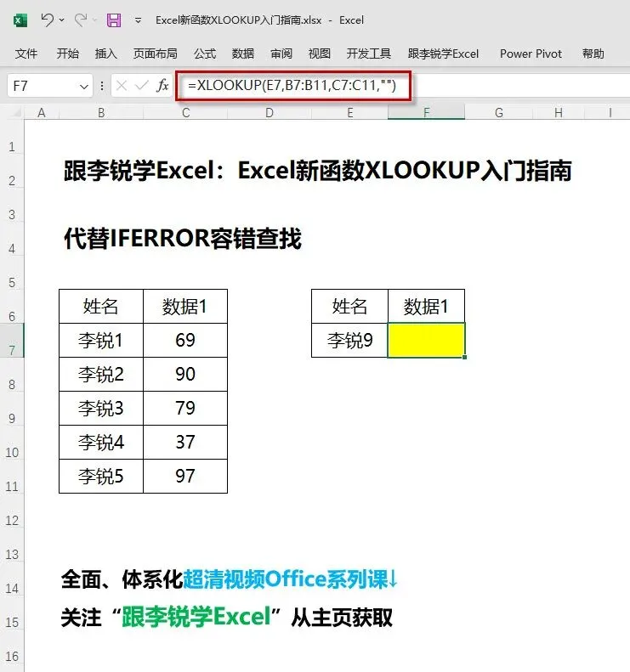Image resolution: width=630 pixels, height=672 pixels.
Task: Select column A header
Action: tap(42, 113)
